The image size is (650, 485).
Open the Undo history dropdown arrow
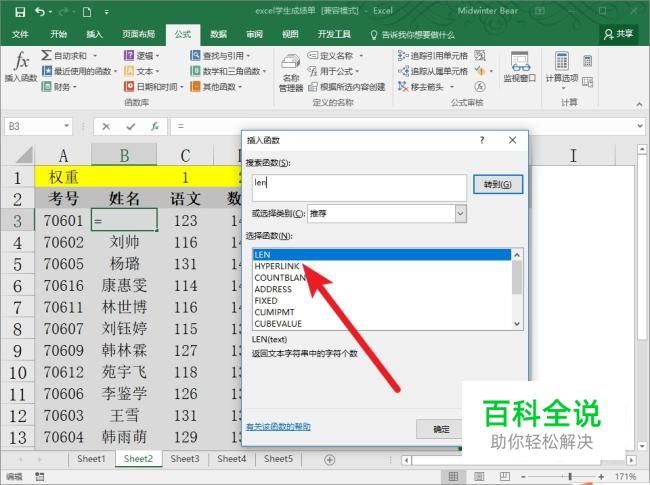[x=51, y=12]
